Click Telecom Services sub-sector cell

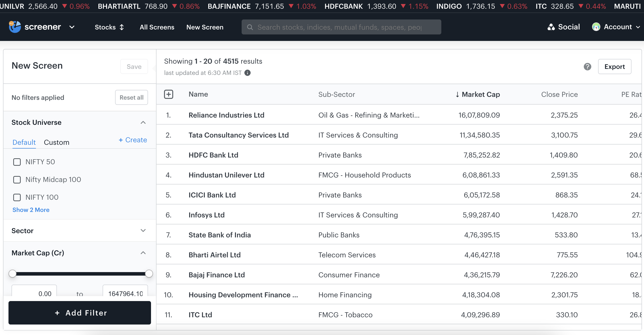(347, 255)
